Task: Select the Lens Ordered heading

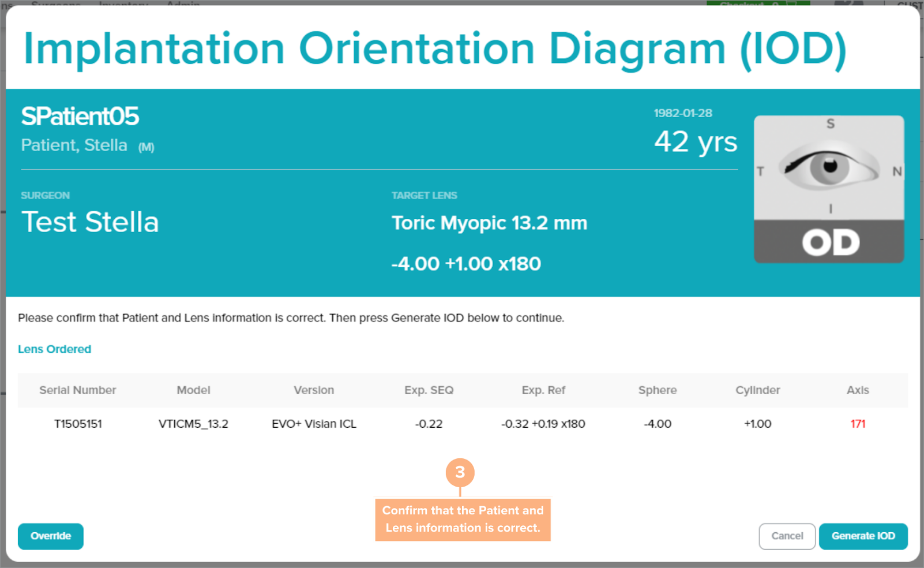Action: (54, 349)
